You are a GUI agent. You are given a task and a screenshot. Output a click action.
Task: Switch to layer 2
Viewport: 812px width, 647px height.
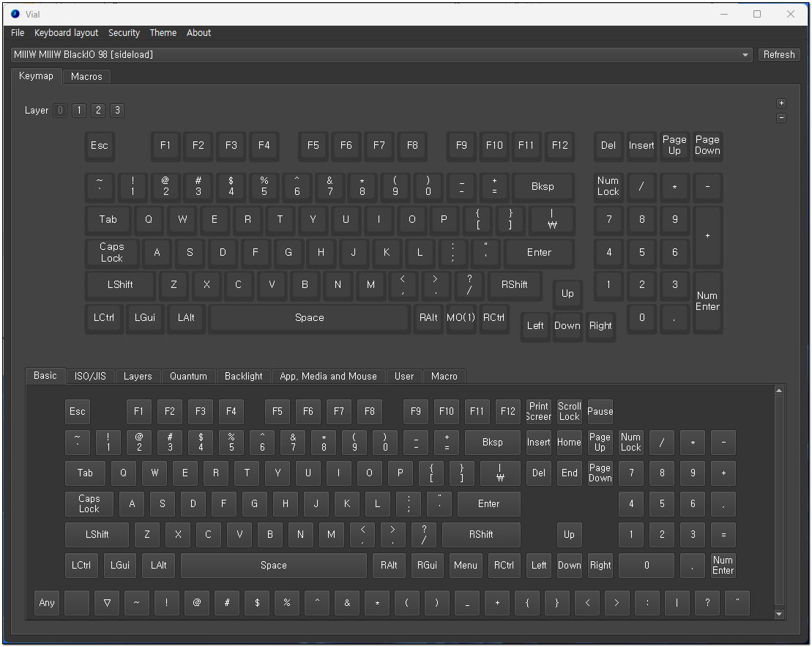point(98,111)
